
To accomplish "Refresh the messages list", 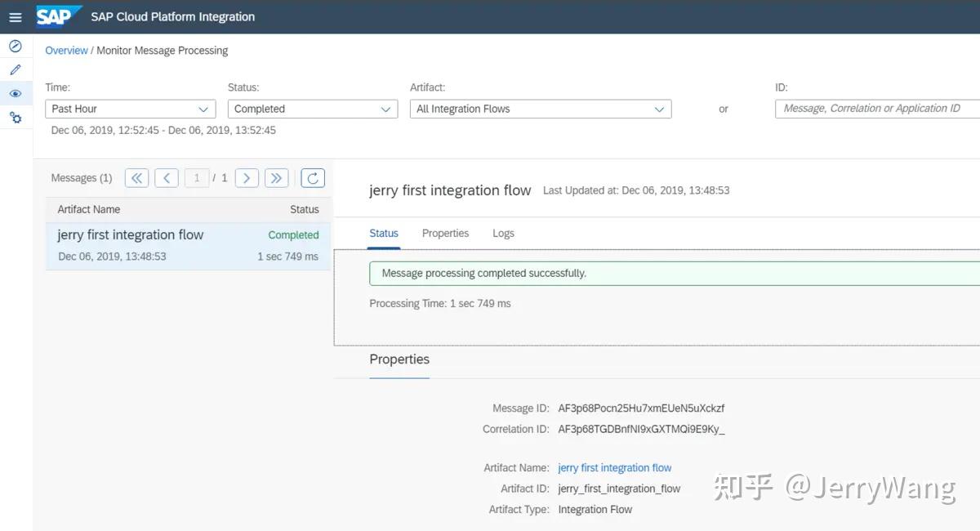I will coord(313,177).
